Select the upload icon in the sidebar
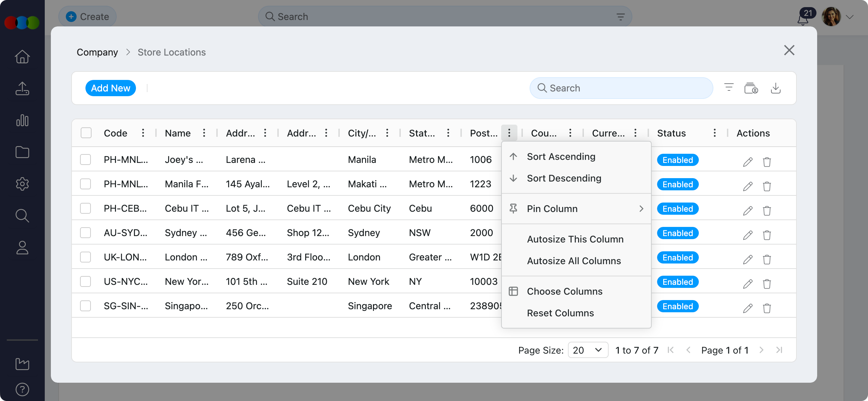Screen dimensions: 868x401 coord(22,88)
